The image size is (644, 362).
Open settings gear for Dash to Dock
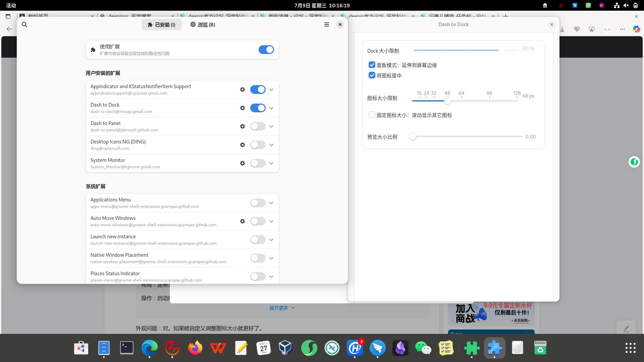243,108
